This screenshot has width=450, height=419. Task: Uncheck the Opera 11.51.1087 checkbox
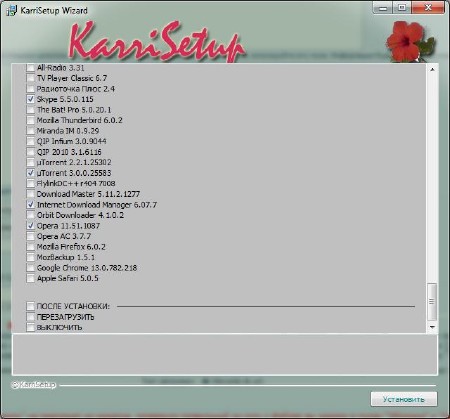(30, 226)
